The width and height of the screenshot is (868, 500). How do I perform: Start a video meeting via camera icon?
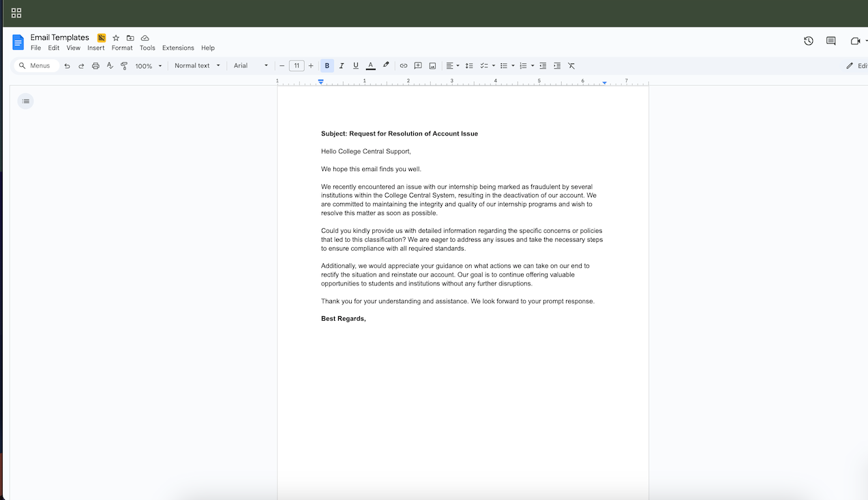click(855, 41)
